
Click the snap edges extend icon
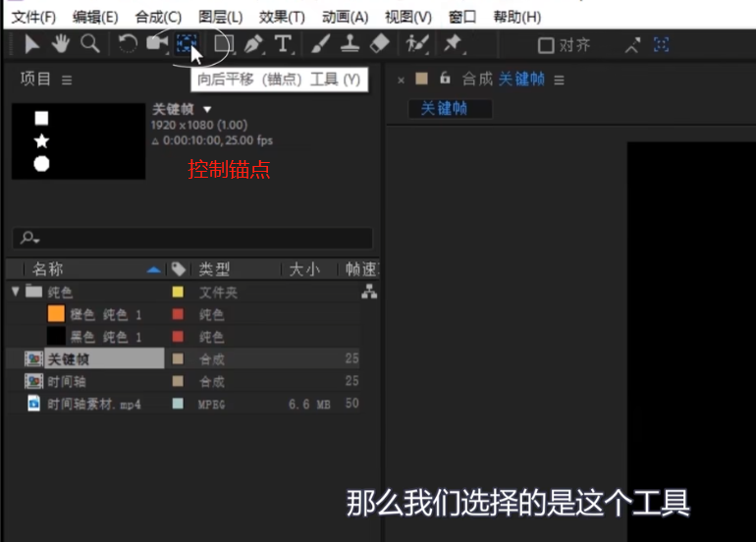click(632, 45)
